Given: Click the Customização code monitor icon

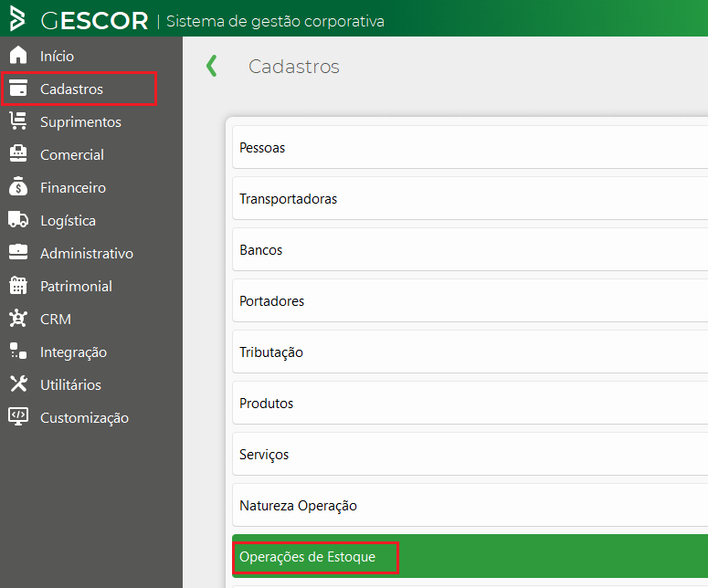Looking at the screenshot, I should [x=18, y=416].
